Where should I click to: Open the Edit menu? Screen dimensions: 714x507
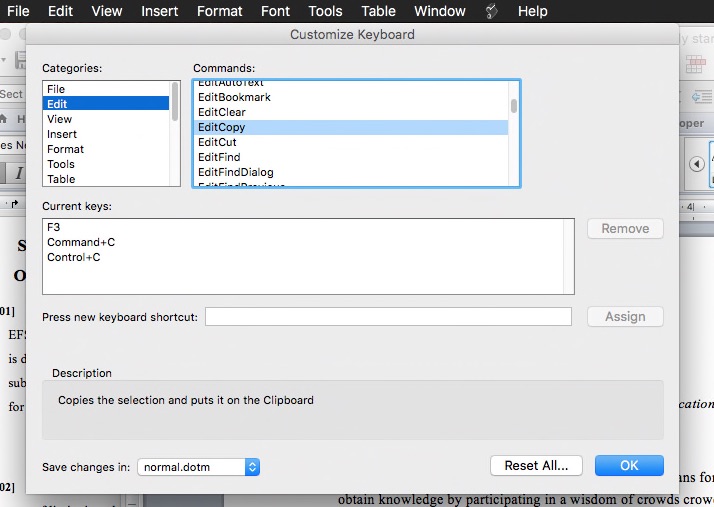click(x=60, y=11)
